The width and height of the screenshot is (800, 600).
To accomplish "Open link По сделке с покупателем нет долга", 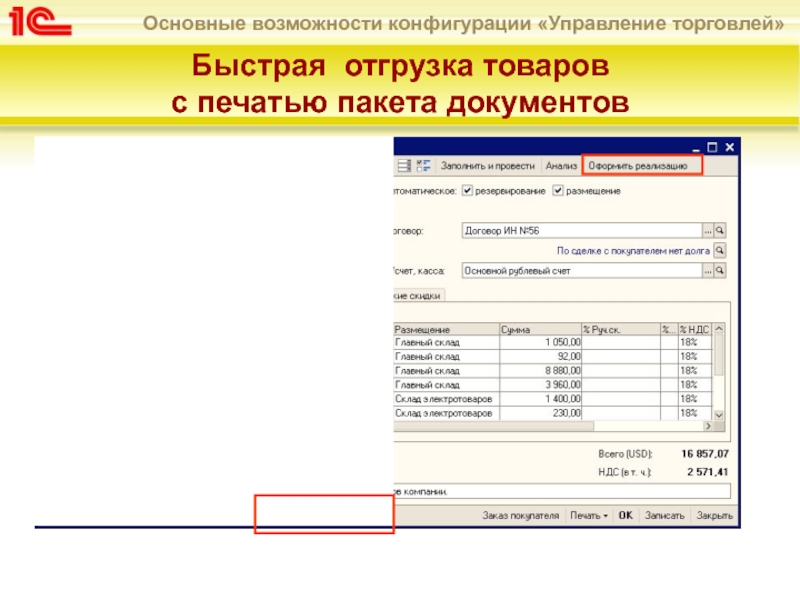I will click(633, 251).
